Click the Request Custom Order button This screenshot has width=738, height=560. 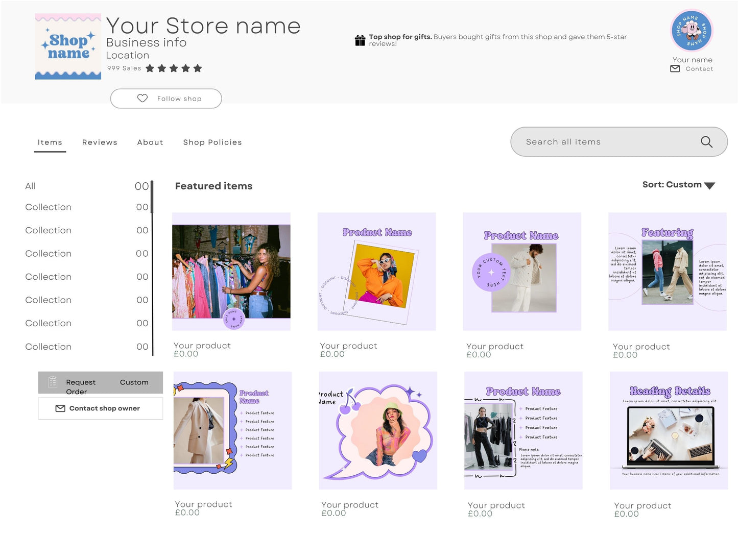(100, 382)
